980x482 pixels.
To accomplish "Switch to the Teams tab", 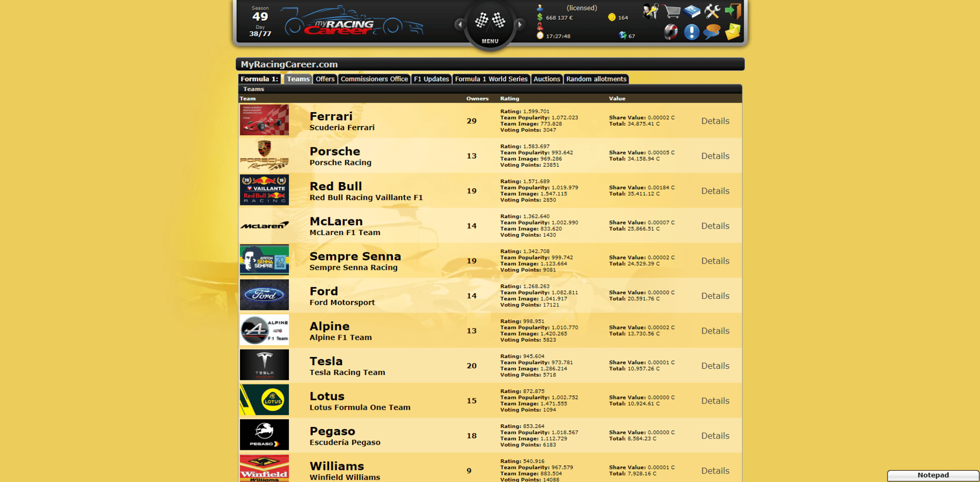I will tap(298, 79).
